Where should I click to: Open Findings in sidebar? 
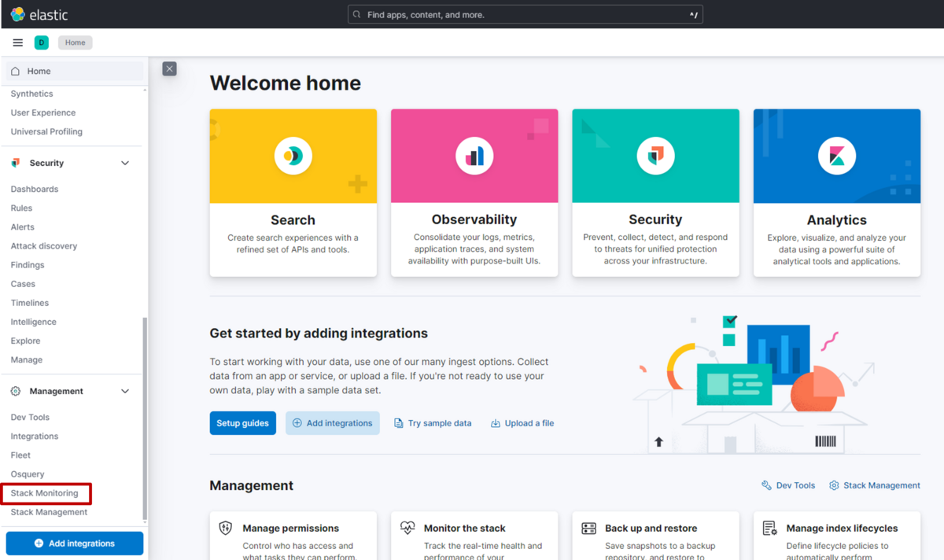click(x=28, y=265)
